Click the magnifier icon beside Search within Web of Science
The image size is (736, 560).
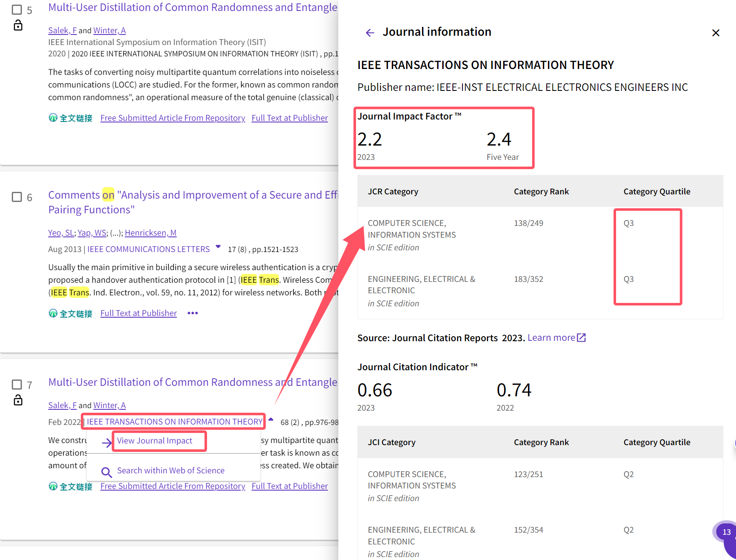(106, 472)
